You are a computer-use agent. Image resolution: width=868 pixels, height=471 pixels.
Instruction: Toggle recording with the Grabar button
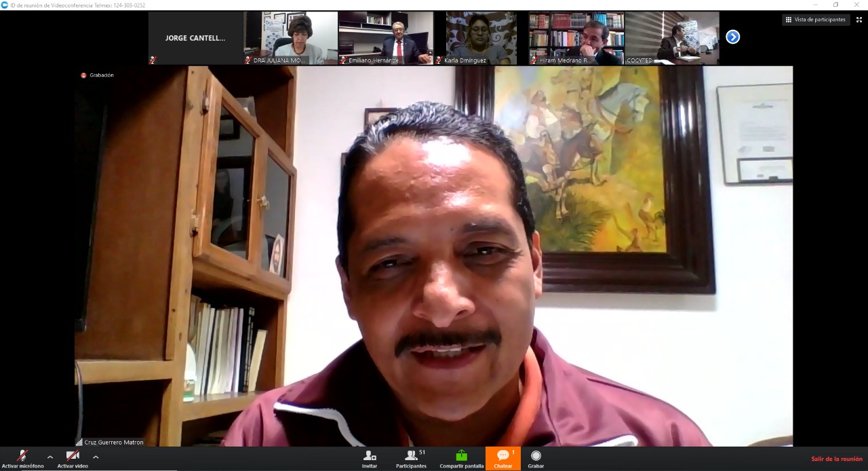click(536, 458)
